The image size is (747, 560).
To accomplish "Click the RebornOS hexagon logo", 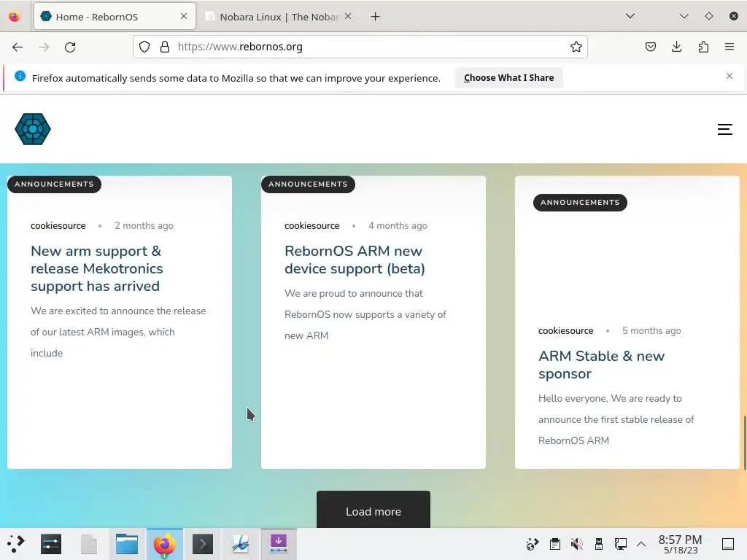I will [33, 129].
